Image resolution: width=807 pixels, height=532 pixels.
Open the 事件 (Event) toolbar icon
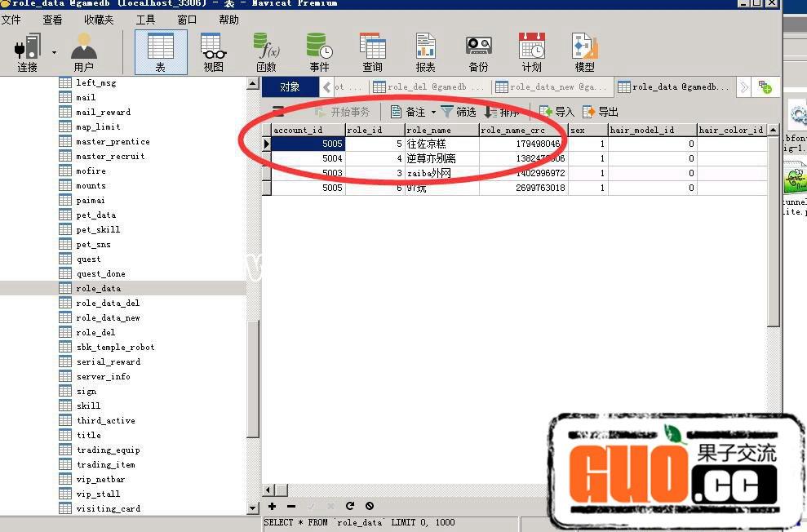point(319,52)
